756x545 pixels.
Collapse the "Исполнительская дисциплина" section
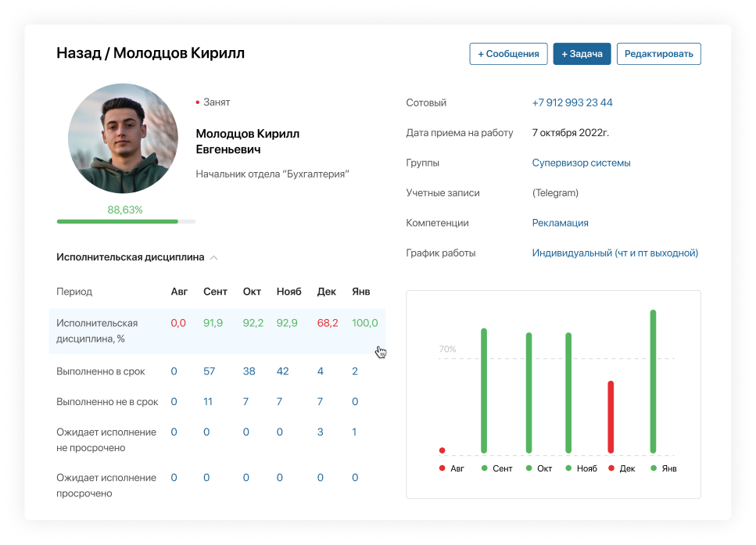(x=213, y=256)
